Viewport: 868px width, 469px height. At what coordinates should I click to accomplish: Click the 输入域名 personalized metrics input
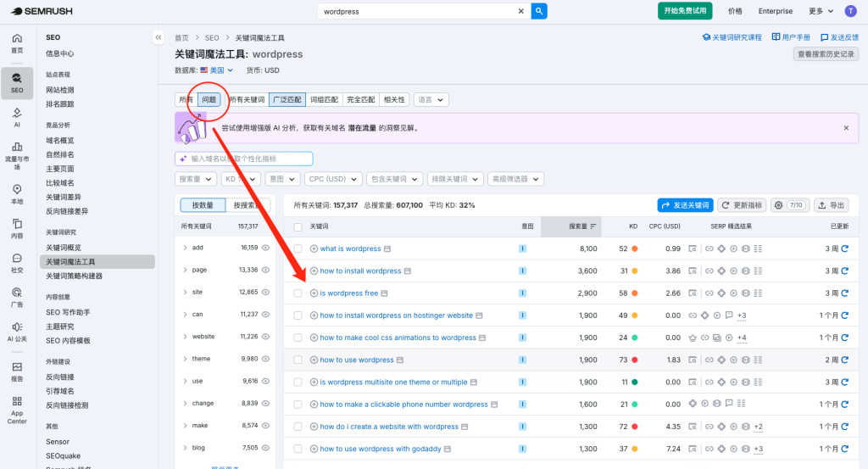coord(244,159)
